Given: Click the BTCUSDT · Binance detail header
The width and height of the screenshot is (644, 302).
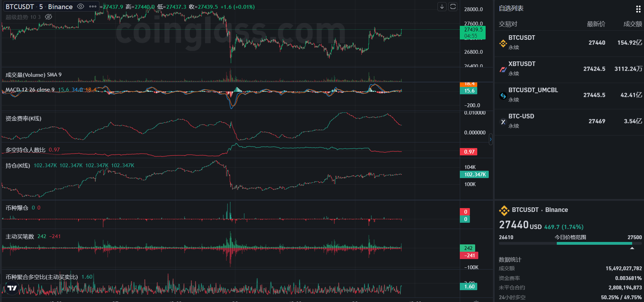Looking at the screenshot, I should click(540, 210).
